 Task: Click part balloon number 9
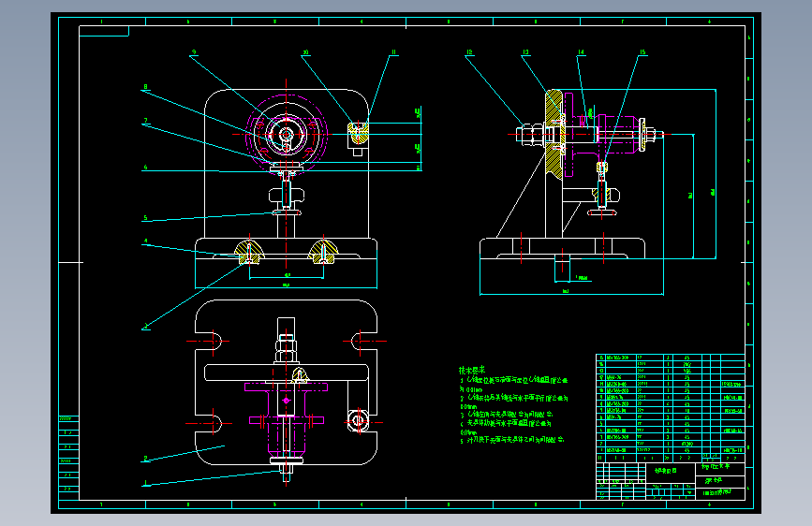pos(194,52)
